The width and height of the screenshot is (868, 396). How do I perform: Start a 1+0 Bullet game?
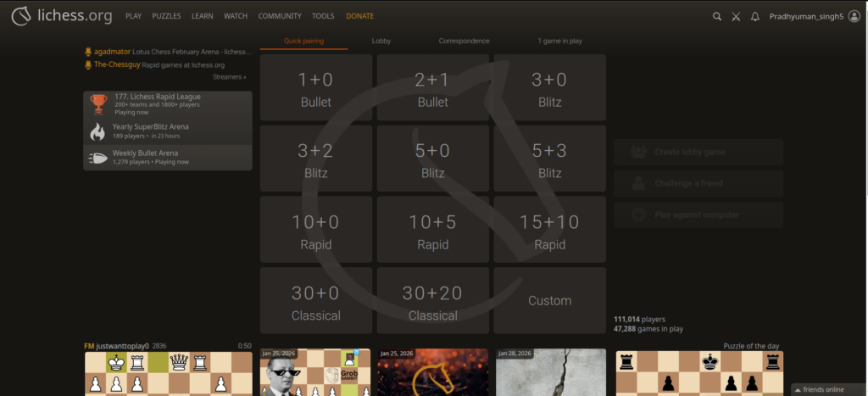tap(316, 87)
